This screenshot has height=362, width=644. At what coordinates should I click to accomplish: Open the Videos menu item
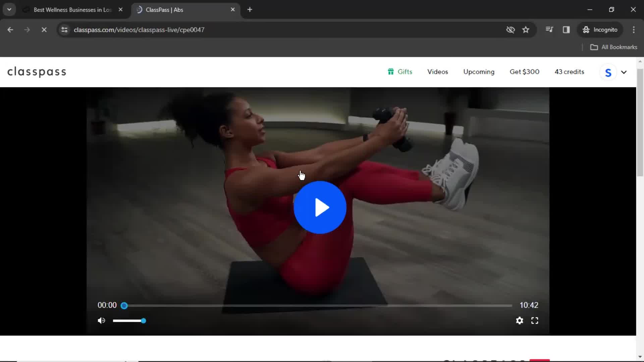[x=437, y=72]
